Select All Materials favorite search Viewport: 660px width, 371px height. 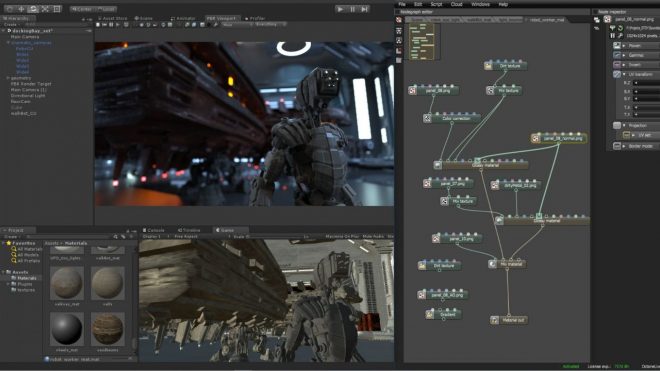(x=27, y=249)
